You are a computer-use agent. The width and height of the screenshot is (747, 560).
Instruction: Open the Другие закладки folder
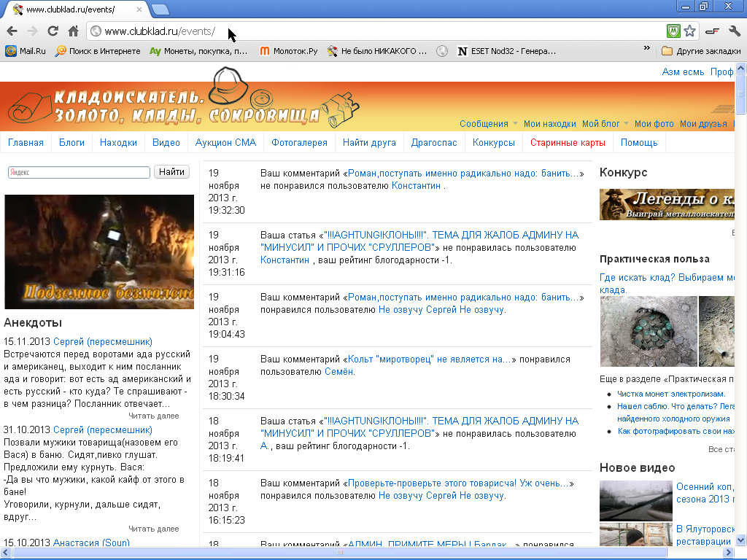click(x=701, y=51)
